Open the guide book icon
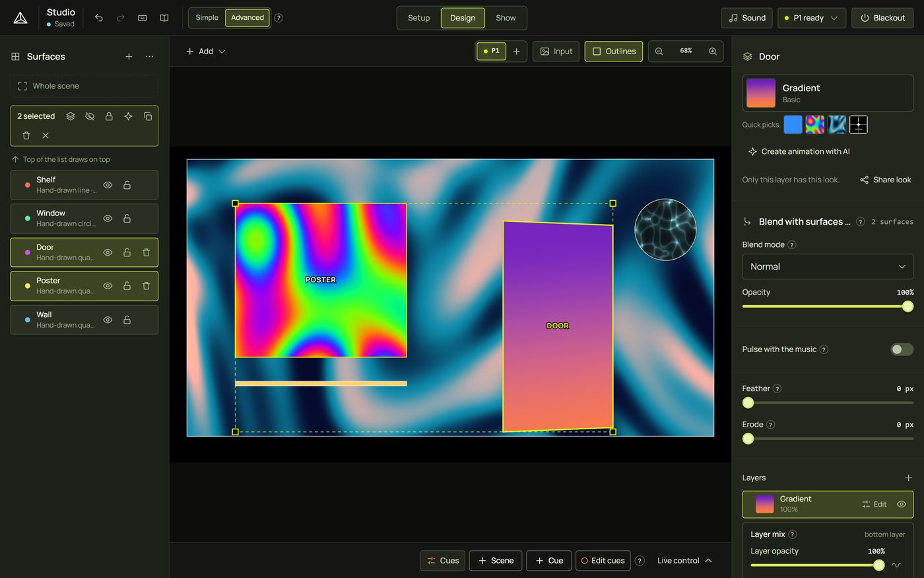Screen dimensions: 924x578 [164, 18]
